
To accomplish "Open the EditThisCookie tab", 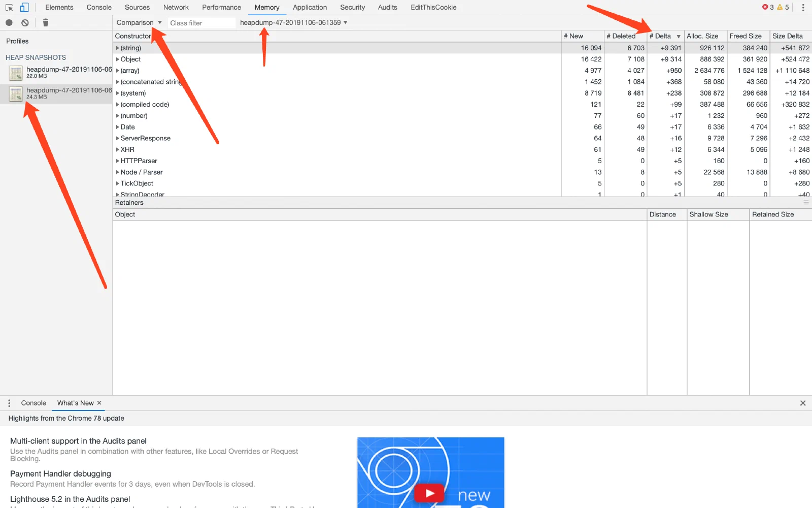I will tap(433, 7).
